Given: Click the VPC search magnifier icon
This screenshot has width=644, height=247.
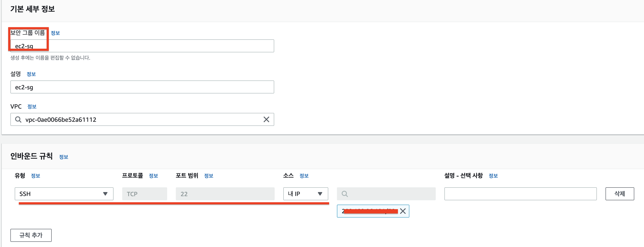Looking at the screenshot, I should tap(18, 120).
